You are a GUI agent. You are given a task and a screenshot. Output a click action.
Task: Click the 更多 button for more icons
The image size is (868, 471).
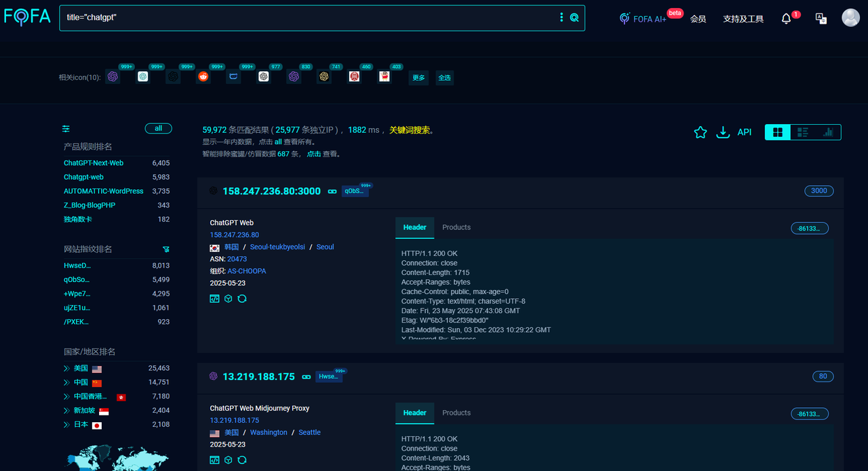coord(419,77)
